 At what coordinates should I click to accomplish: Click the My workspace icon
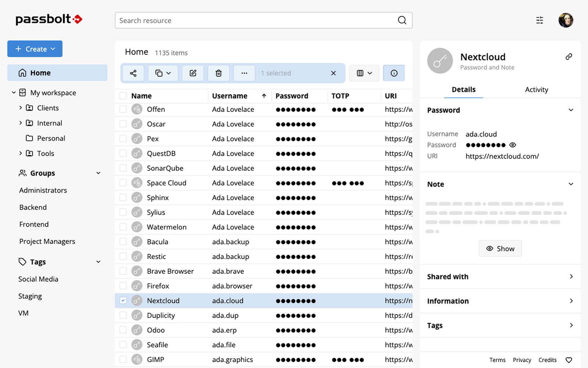pyautogui.click(x=22, y=92)
